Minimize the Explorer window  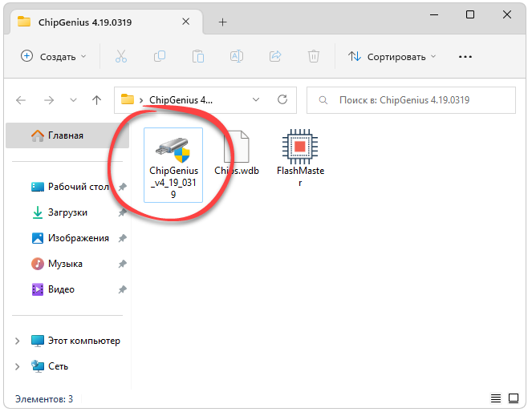(434, 14)
